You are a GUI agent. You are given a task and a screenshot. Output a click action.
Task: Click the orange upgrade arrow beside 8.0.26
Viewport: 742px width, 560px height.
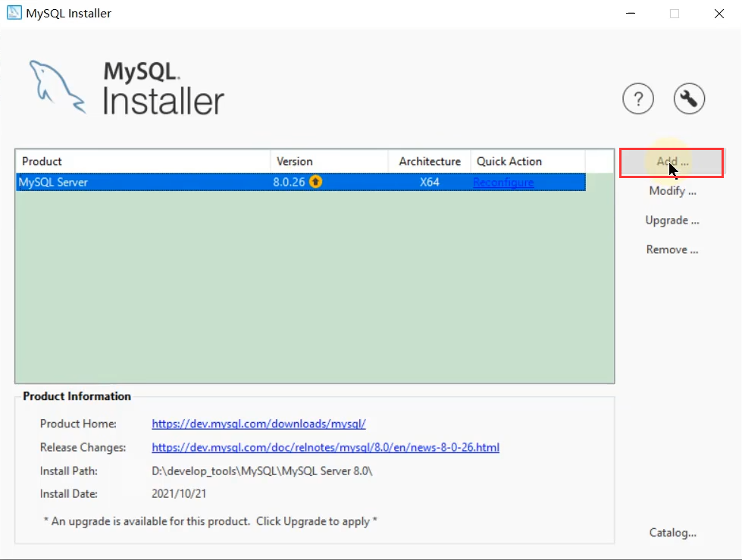click(315, 182)
